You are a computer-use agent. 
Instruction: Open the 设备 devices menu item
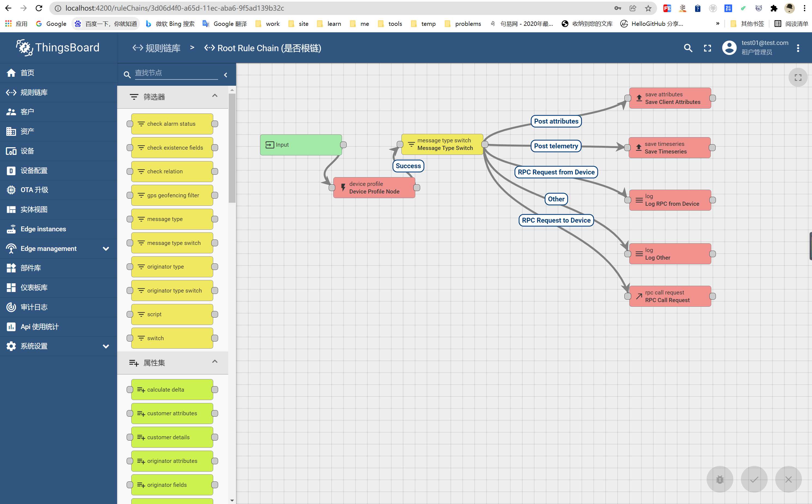click(x=27, y=151)
